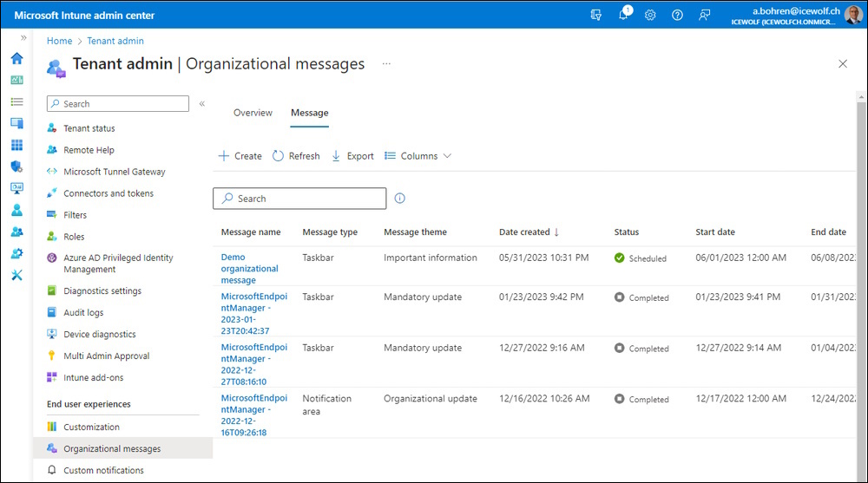Focus the side menu Search box
The image size is (868, 483).
click(118, 103)
